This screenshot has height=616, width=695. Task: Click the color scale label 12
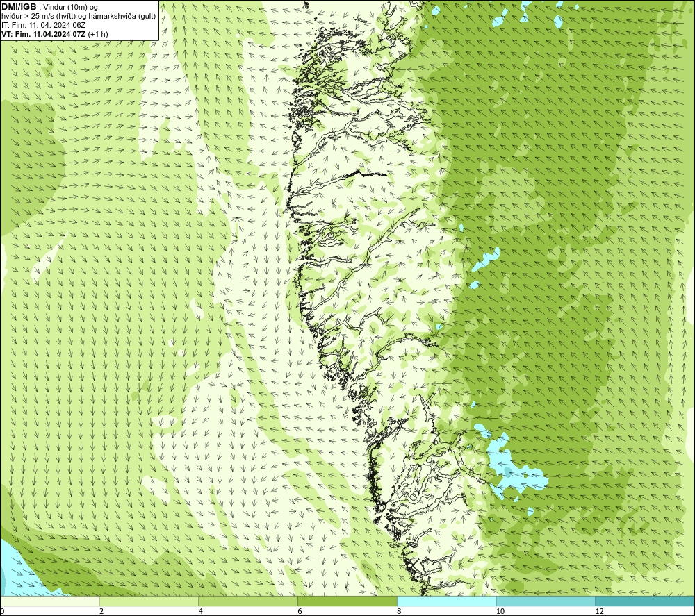pos(600,611)
